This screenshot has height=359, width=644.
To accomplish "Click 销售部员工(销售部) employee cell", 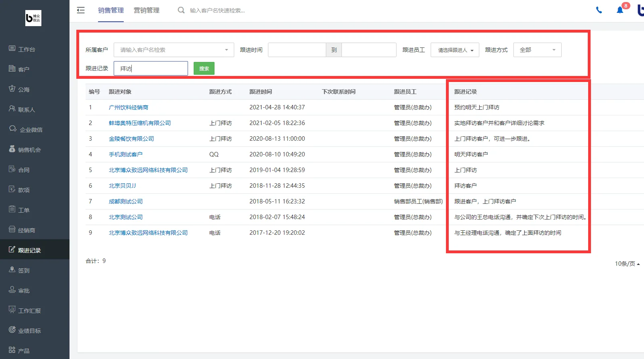I will pyautogui.click(x=418, y=201).
